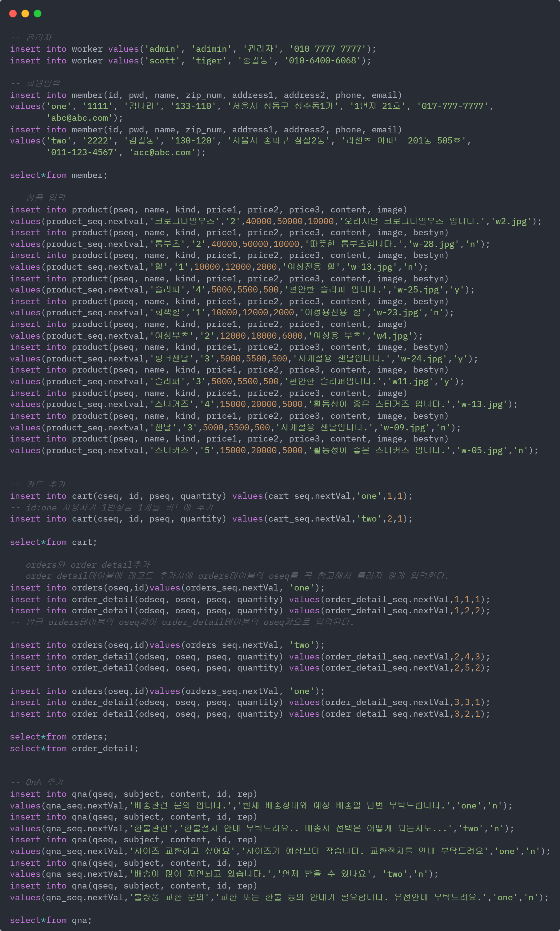The image size is (560, 931).
Task: Click the '-- orders와 order_detail추가' comment
Action: click(x=80, y=565)
